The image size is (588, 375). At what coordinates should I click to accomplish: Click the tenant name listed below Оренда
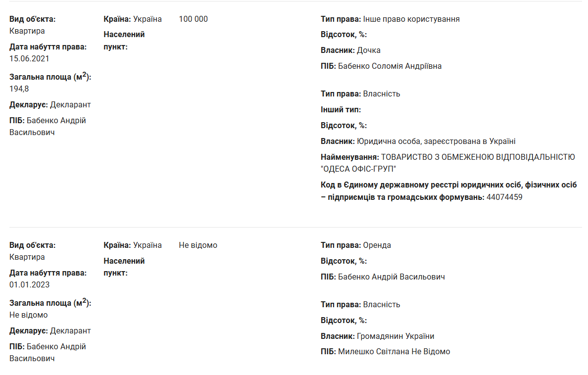coord(391,277)
